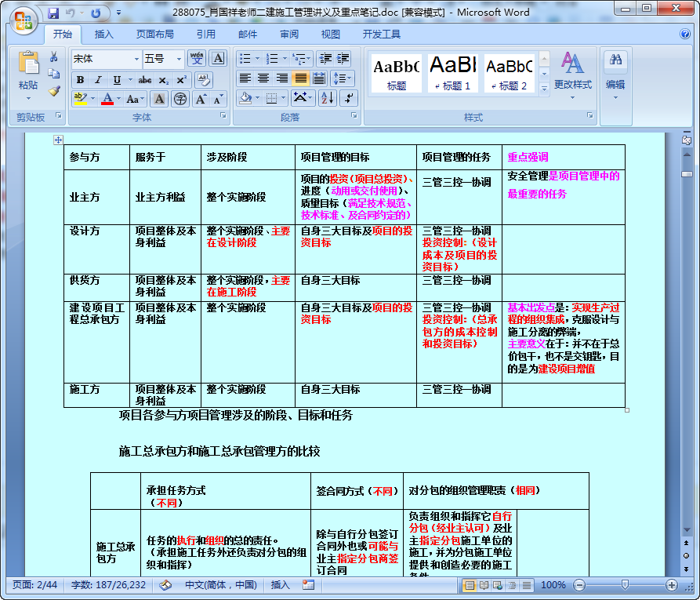This screenshot has width=700, height=600.
Task: Decrease paragraph indent
Action: tap(325, 59)
